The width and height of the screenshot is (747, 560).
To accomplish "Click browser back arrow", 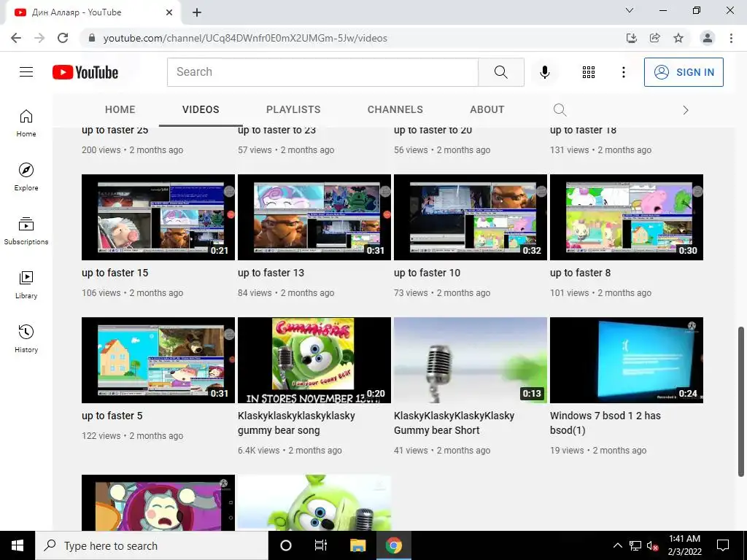I will click(16, 38).
